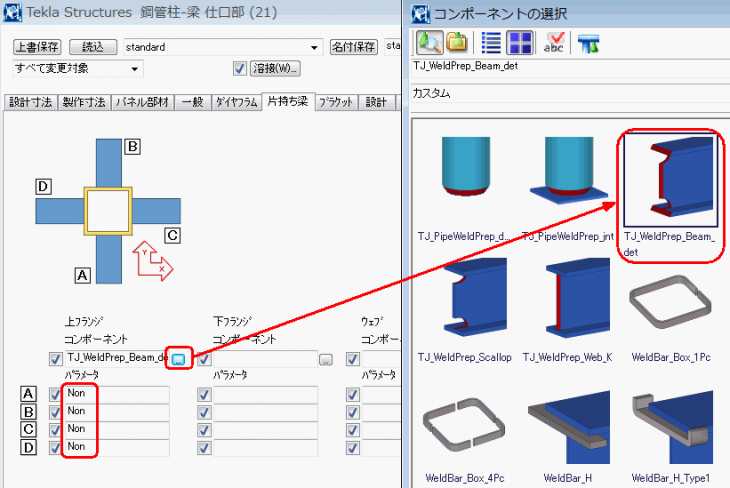
Task: Toggle 上フランジ component checkbox
Action: (56, 359)
